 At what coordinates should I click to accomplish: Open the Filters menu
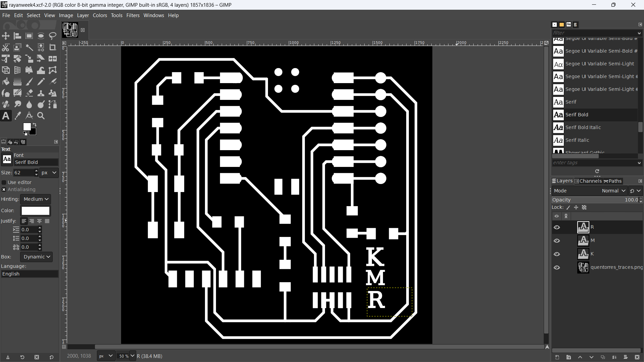133,15
